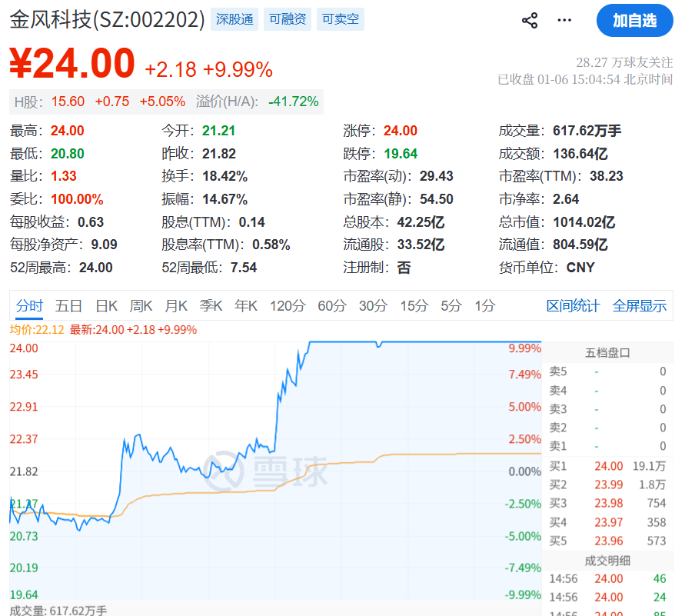Open the three-dot more options menu
This screenshot has width=685, height=616.
pyautogui.click(x=565, y=21)
